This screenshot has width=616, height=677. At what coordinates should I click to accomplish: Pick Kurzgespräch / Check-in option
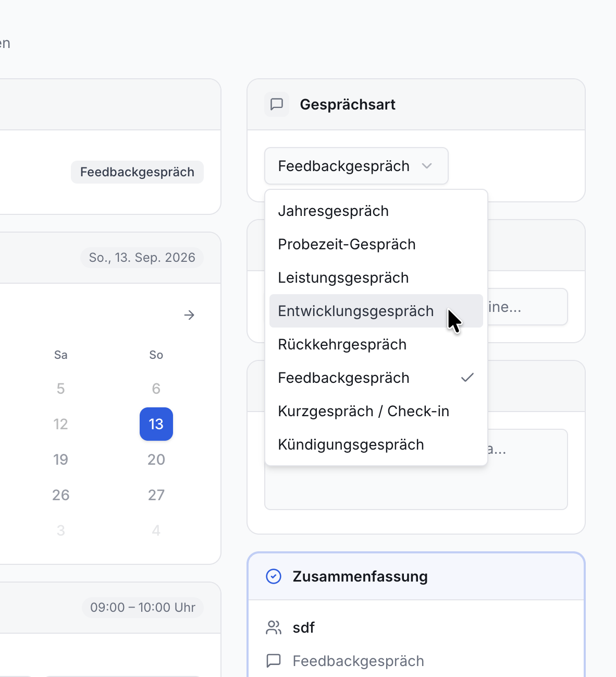[376, 411]
